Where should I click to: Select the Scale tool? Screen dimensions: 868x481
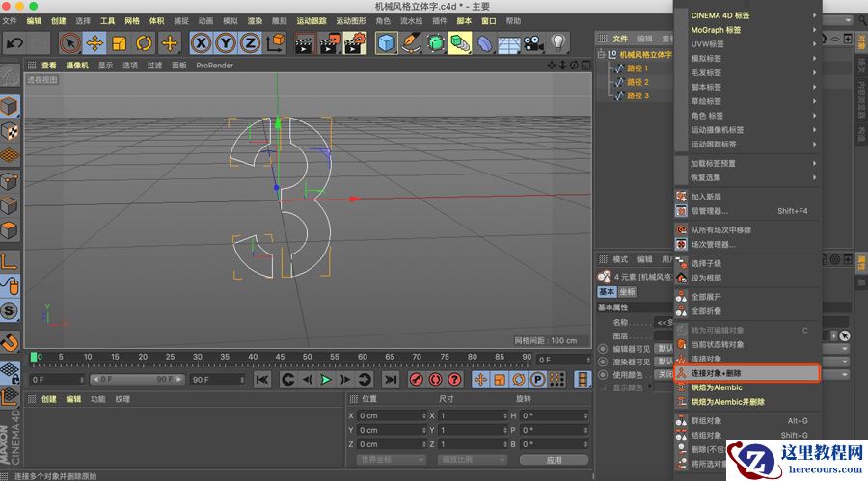pyautogui.click(x=119, y=42)
